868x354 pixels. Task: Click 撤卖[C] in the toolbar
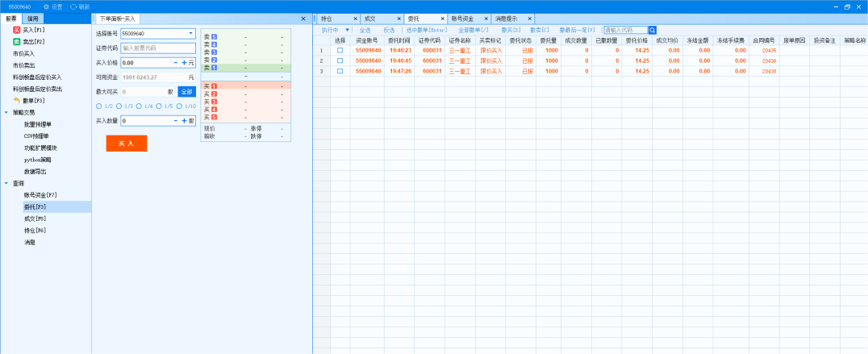tap(539, 31)
